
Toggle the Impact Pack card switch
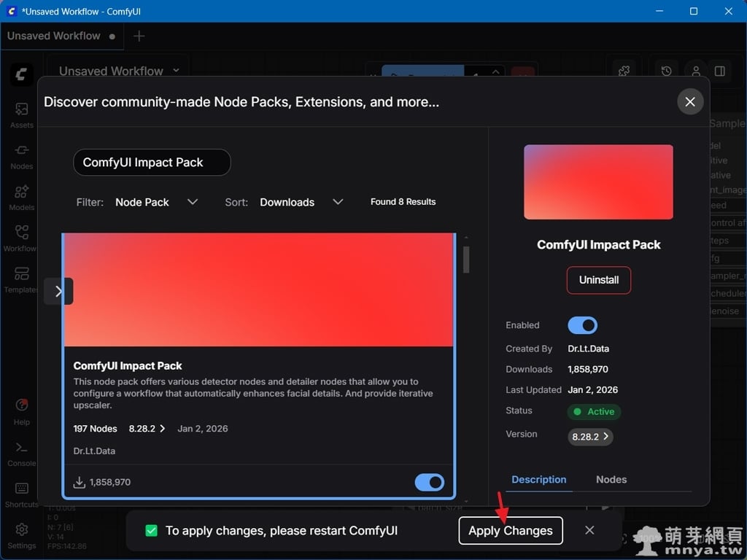430,482
